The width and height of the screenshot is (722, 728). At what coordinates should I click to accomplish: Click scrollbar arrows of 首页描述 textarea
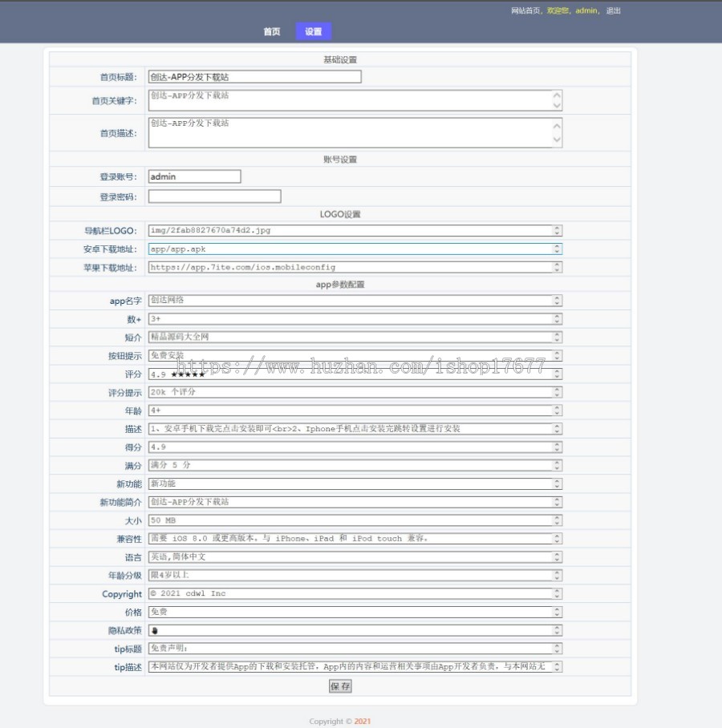(x=557, y=133)
